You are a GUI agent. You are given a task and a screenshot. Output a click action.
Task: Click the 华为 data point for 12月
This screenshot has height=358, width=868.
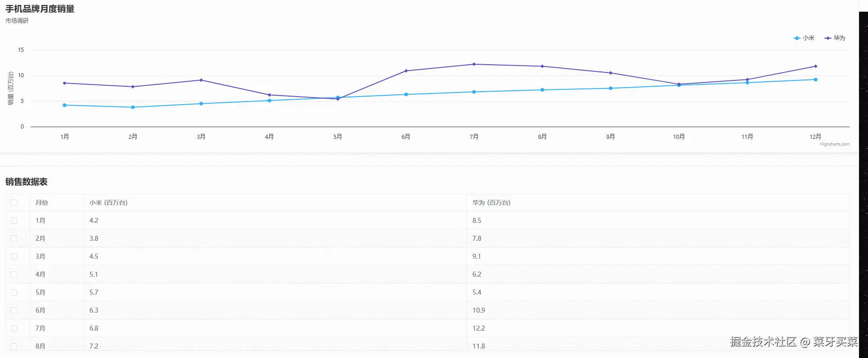815,66
